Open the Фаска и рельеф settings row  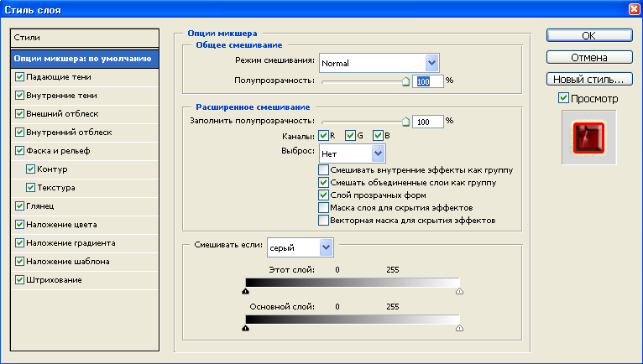[85, 151]
